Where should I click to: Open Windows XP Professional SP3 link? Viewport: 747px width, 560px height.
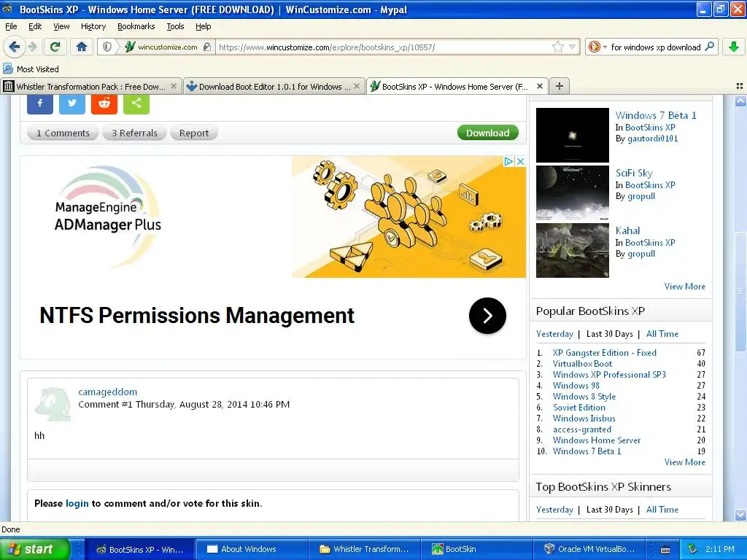pos(609,375)
